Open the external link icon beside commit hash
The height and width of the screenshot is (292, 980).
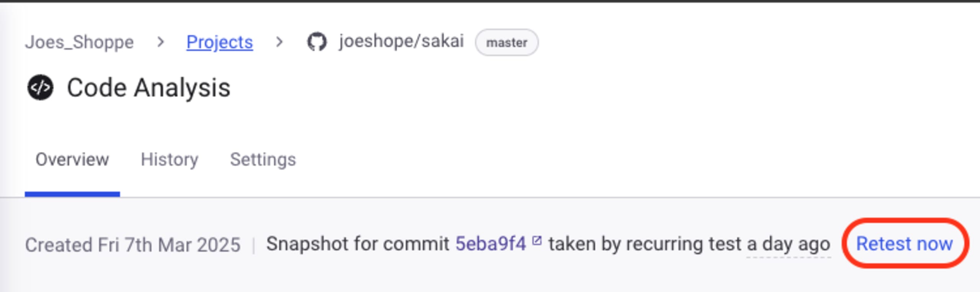[537, 241]
